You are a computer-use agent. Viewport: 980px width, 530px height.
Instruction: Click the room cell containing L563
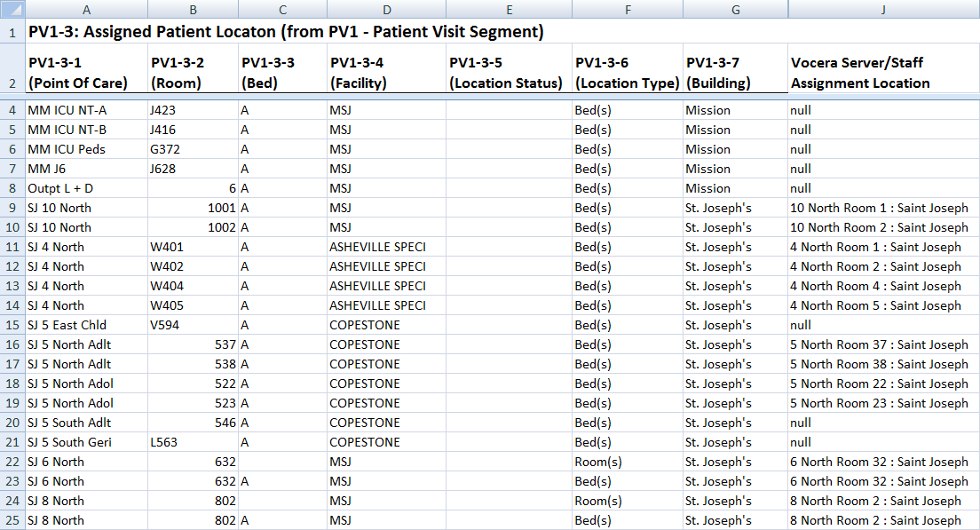point(193,442)
